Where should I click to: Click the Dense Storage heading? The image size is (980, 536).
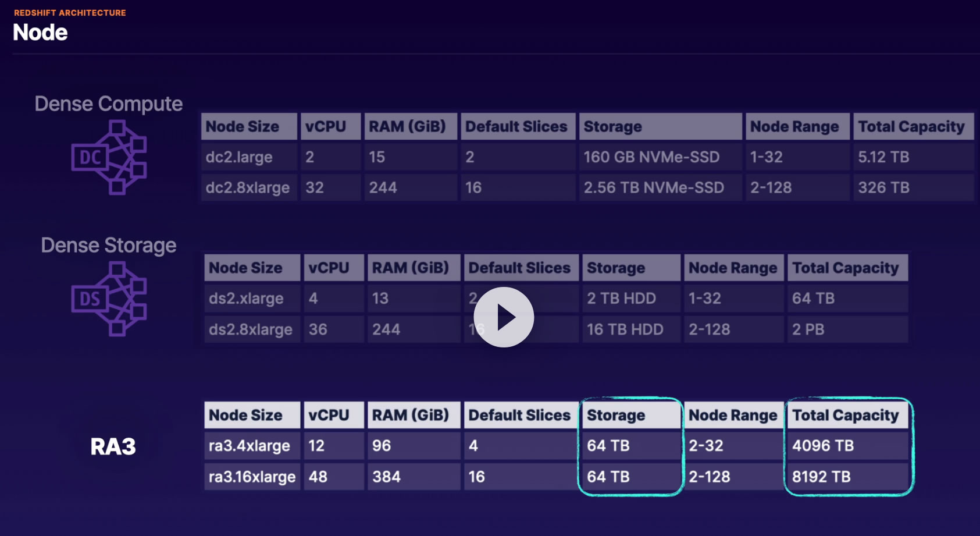[109, 245]
